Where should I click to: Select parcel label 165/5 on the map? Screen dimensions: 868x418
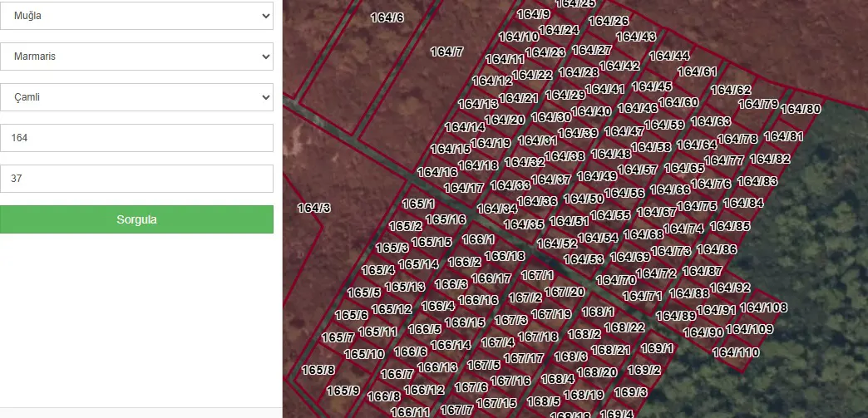[364, 293]
